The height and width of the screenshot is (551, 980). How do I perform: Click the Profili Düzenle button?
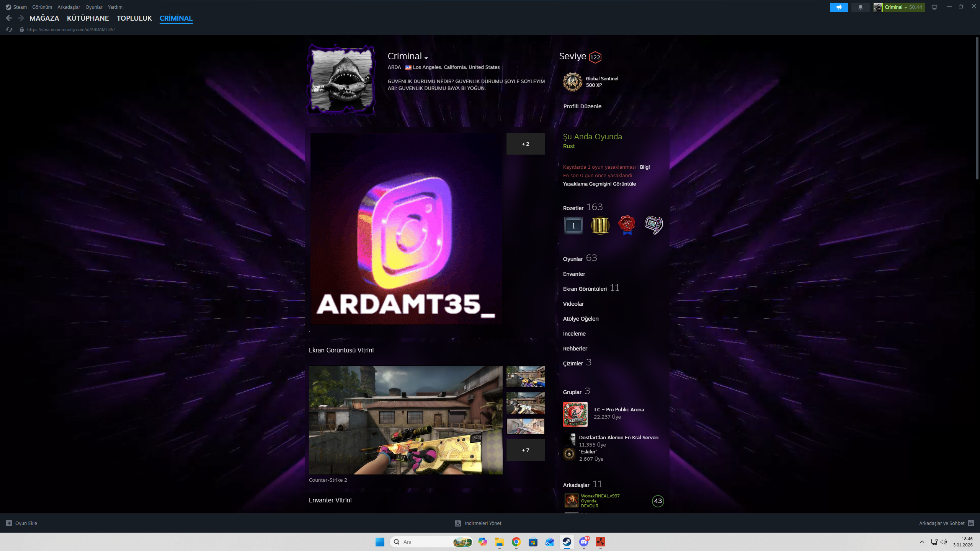pos(582,106)
